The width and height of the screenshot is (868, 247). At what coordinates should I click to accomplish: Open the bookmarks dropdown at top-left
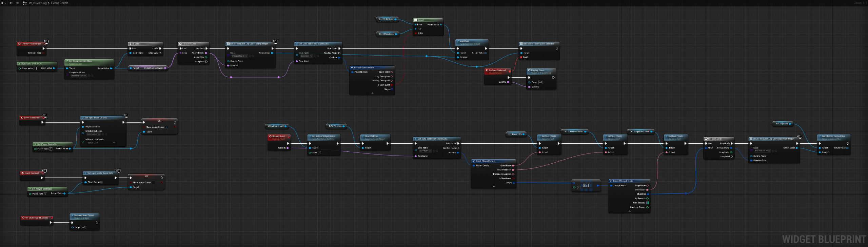(x=4, y=3)
